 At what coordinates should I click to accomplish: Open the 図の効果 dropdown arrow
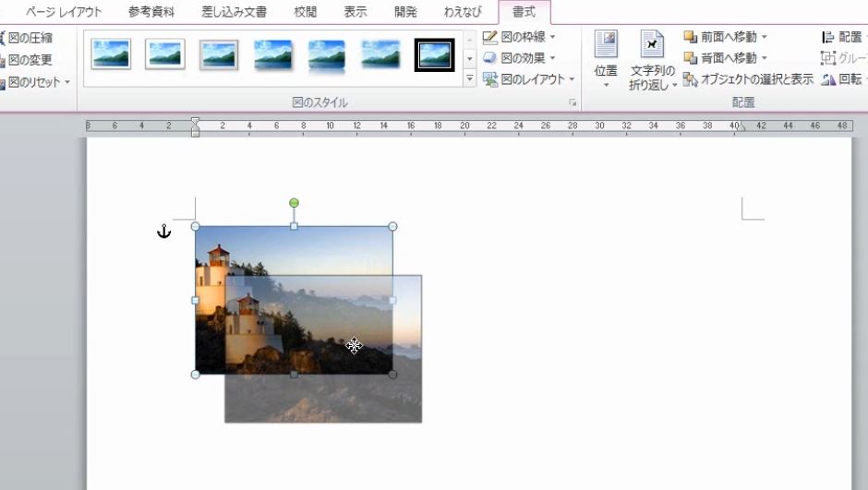pyautogui.click(x=552, y=58)
